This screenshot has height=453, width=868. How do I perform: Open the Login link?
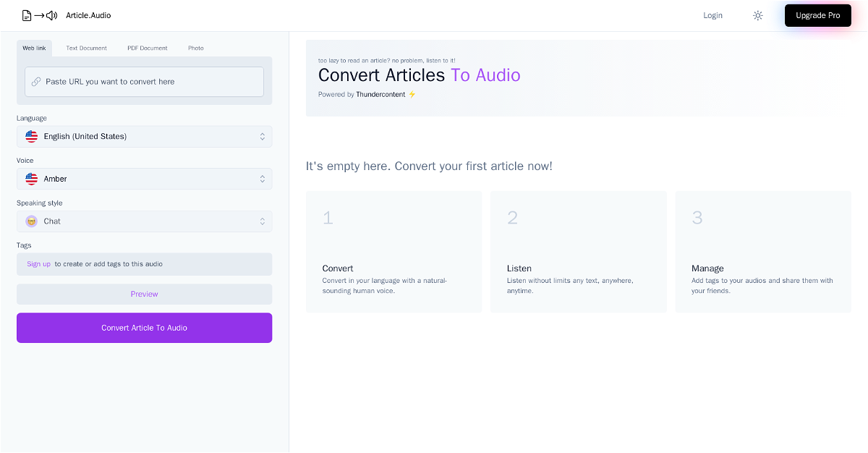712,15
